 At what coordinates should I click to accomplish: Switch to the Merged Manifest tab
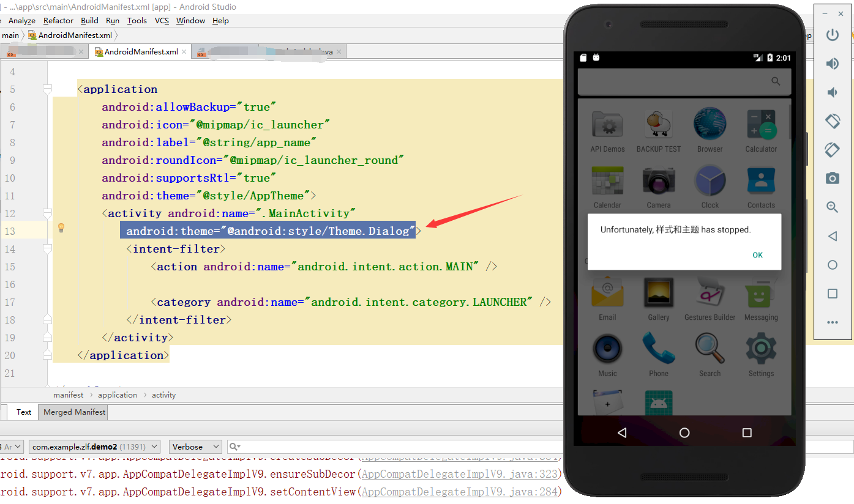point(72,412)
